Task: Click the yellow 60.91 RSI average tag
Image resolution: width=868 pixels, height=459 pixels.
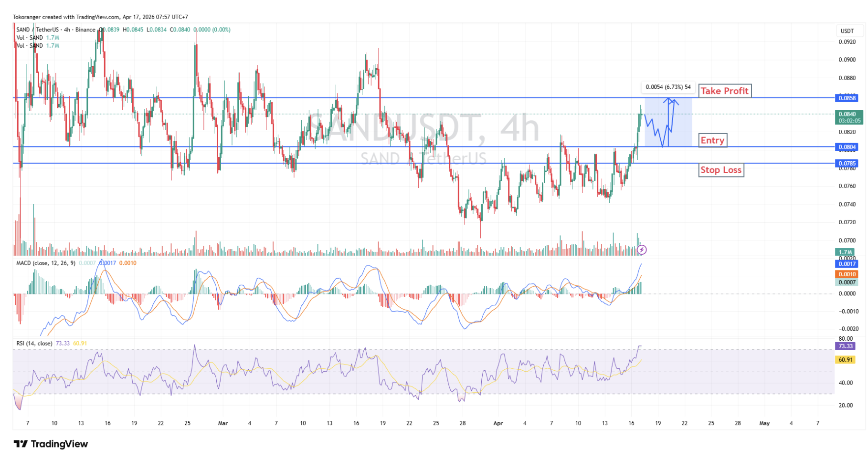Action: [x=845, y=360]
